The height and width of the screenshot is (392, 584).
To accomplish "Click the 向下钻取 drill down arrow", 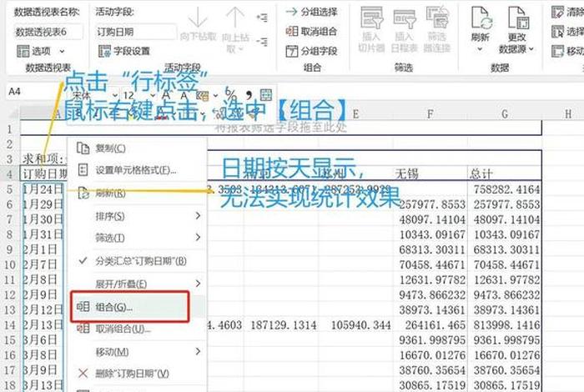I will tap(198, 24).
